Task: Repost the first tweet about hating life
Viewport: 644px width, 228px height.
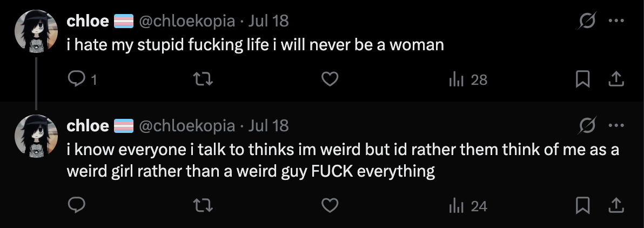Action: click(x=204, y=80)
